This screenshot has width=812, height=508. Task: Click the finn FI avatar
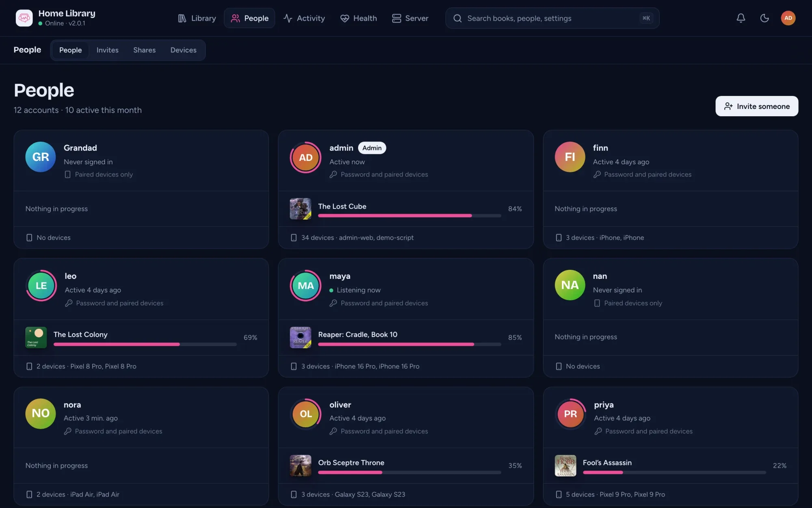pos(570,157)
